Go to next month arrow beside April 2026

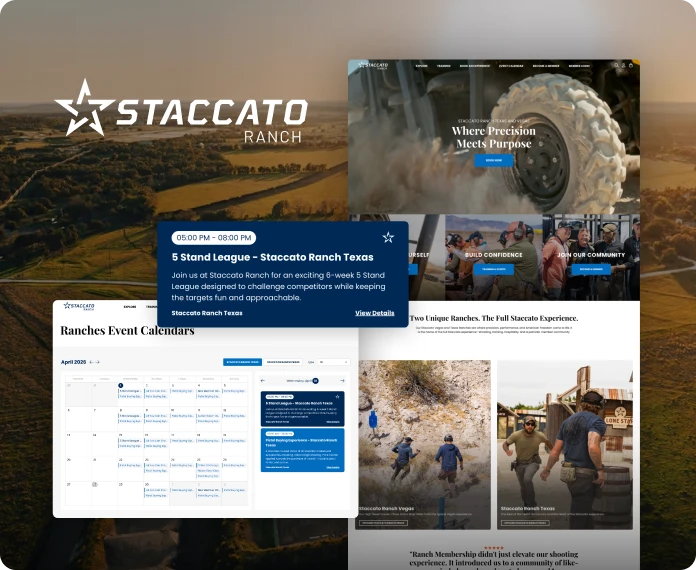98,362
